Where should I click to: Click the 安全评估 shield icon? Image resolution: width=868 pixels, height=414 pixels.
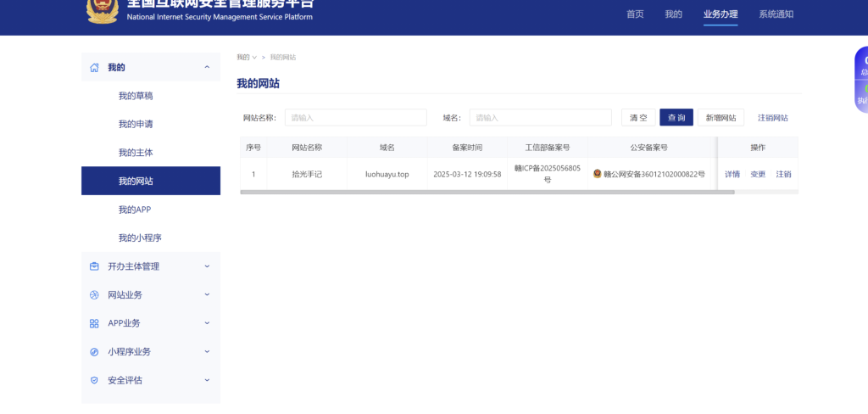tap(94, 380)
